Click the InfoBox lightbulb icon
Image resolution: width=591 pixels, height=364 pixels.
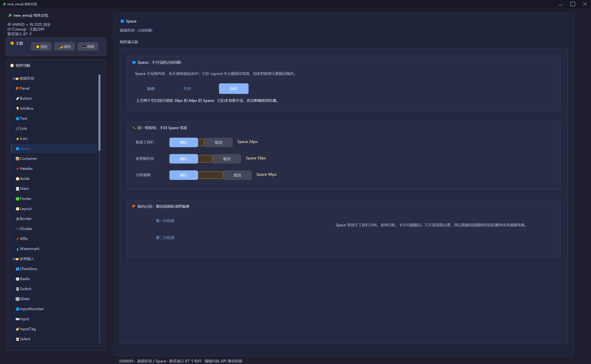(x=17, y=108)
